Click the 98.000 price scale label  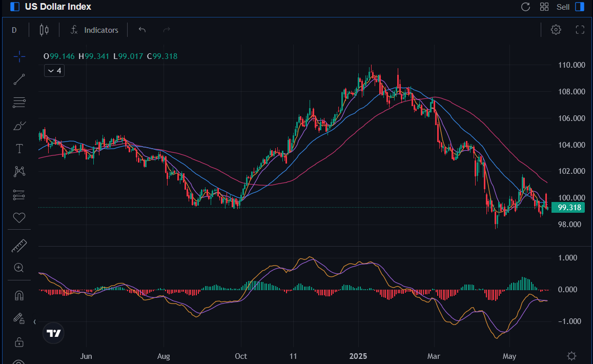[569, 225]
